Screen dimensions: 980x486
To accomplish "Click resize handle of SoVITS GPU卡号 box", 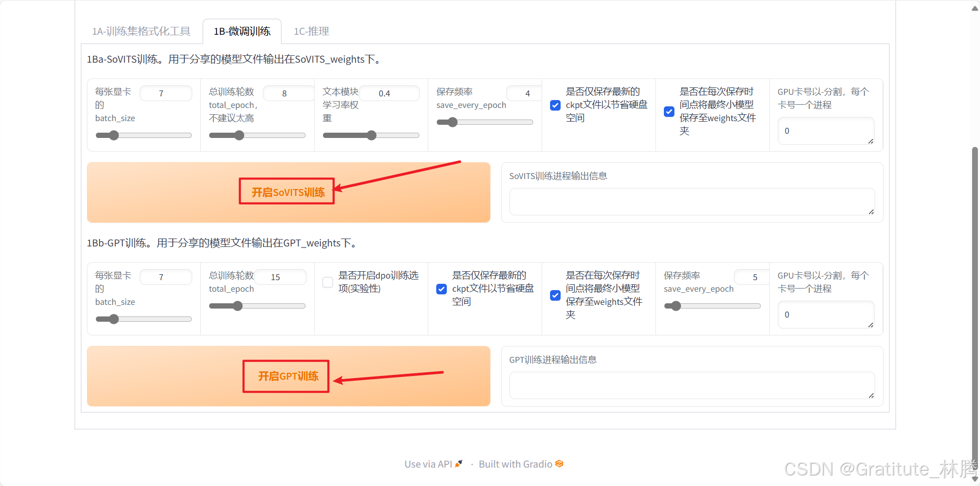I will tap(870, 141).
